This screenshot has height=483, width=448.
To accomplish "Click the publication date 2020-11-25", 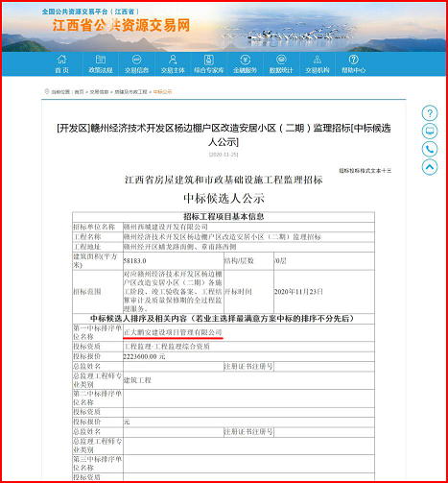I will (224, 155).
